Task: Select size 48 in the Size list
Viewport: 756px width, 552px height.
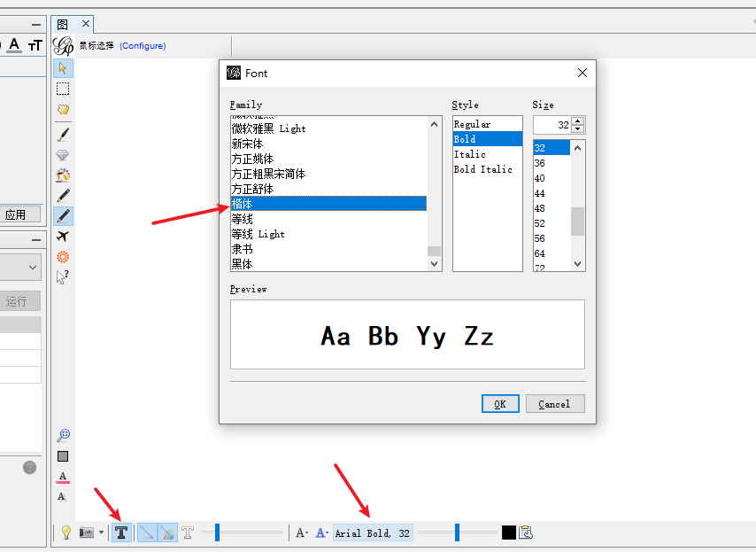Action: tap(552, 208)
